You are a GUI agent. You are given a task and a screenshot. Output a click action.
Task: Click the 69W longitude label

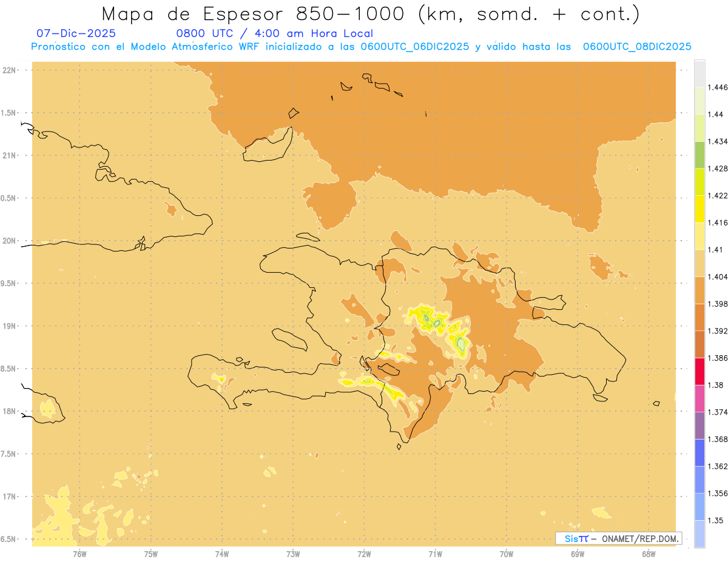(578, 554)
